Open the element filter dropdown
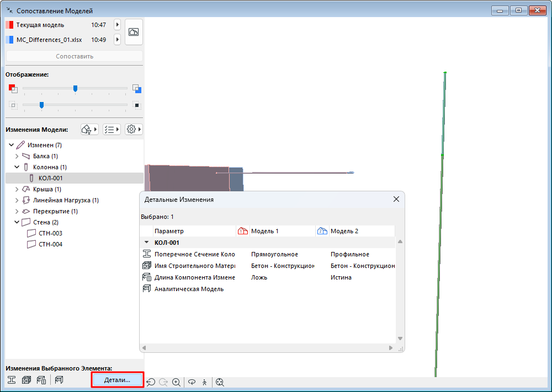Image resolution: width=552 pixels, height=392 pixels. click(x=89, y=130)
